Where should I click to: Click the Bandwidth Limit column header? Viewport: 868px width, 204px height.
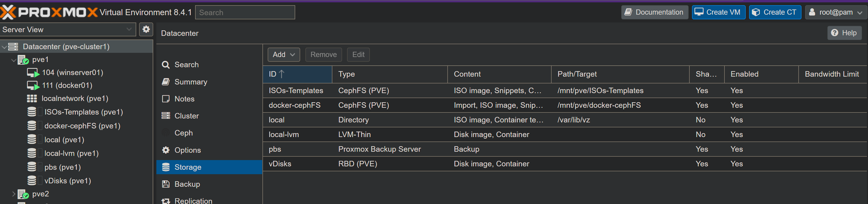tap(833, 74)
